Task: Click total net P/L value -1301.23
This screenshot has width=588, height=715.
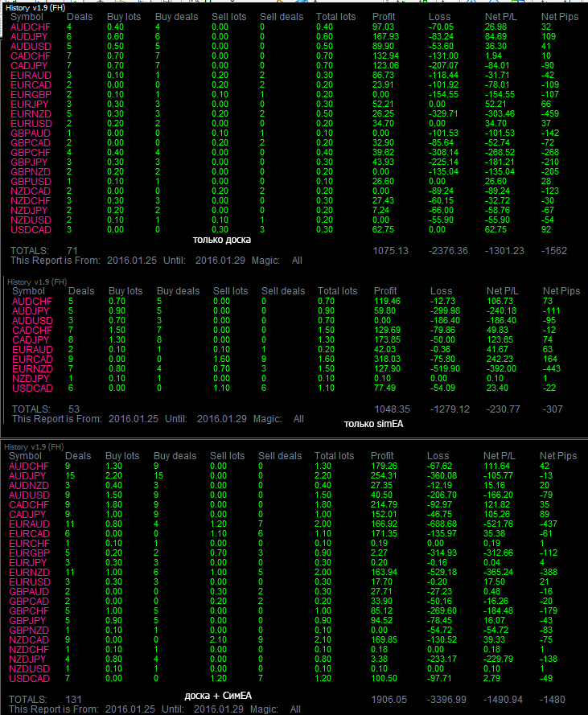Action: click(x=504, y=251)
